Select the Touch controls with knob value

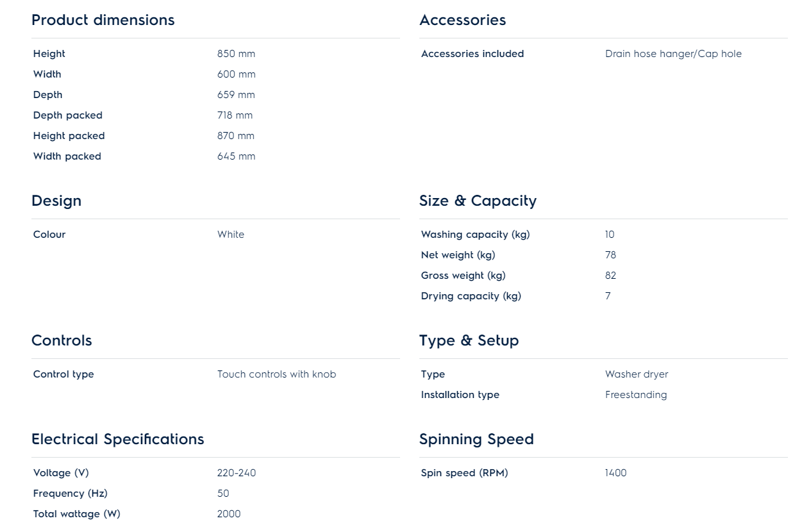coord(276,374)
